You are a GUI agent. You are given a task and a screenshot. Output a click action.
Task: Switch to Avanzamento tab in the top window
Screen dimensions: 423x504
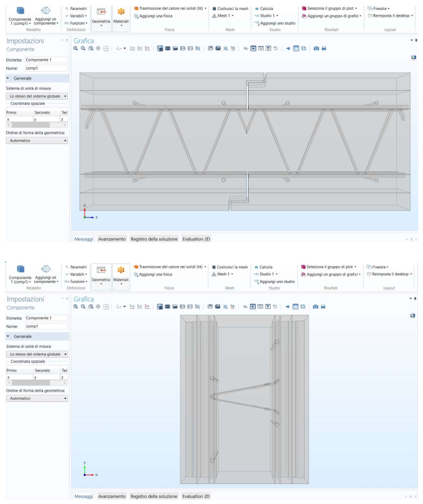112,239
